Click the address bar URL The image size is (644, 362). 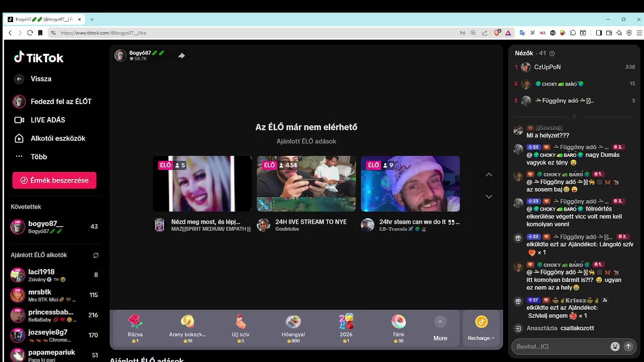(x=103, y=33)
